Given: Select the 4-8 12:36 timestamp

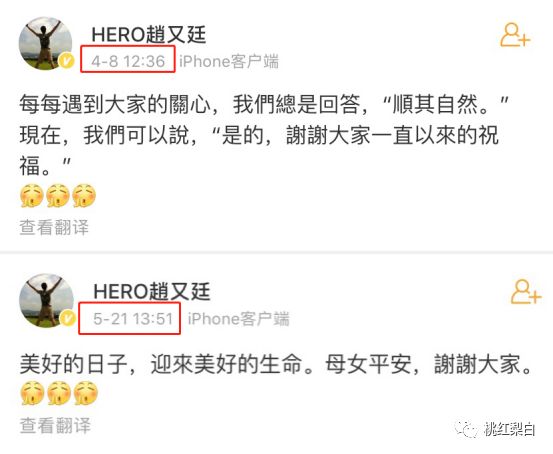Looking at the screenshot, I should tap(128, 61).
